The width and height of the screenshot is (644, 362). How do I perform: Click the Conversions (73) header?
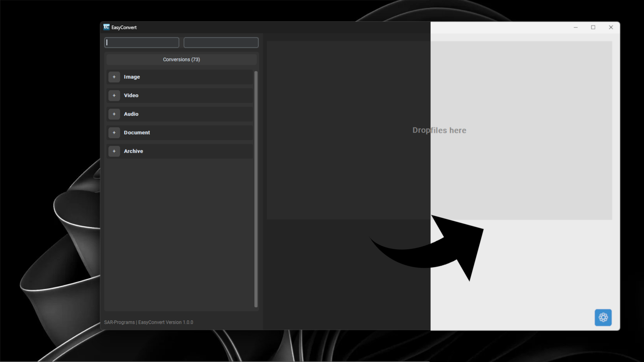click(181, 60)
